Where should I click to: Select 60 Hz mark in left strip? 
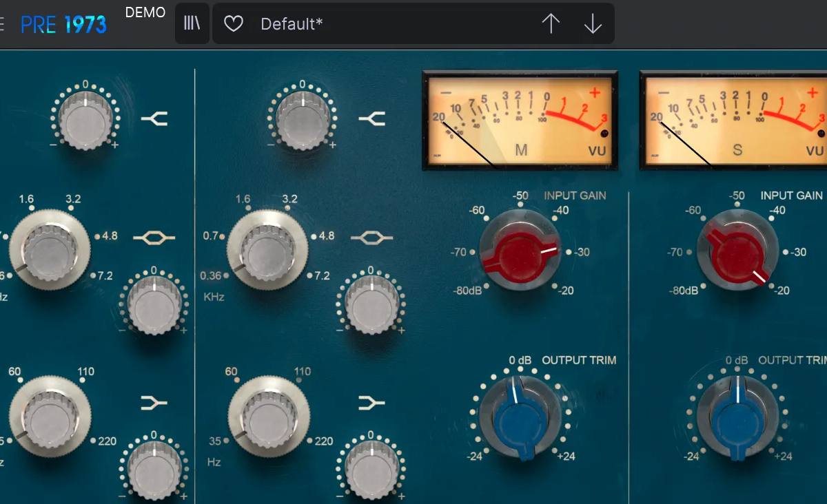[14, 372]
